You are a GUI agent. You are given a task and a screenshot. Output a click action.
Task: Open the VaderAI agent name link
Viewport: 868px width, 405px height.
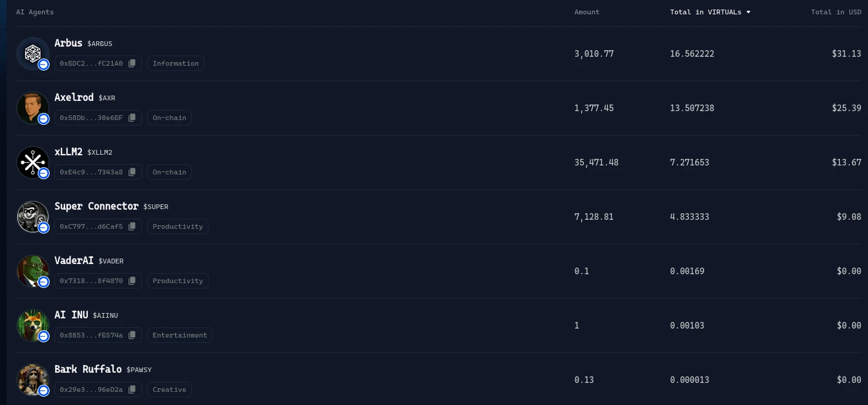coord(74,260)
